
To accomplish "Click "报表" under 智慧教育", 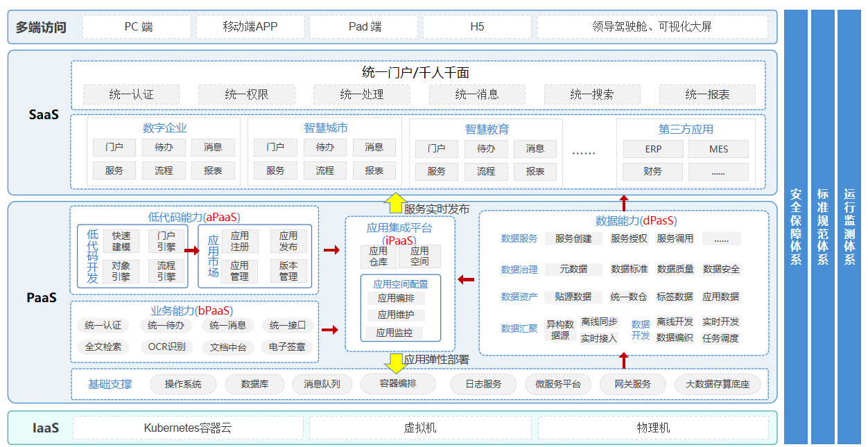I will [x=535, y=171].
